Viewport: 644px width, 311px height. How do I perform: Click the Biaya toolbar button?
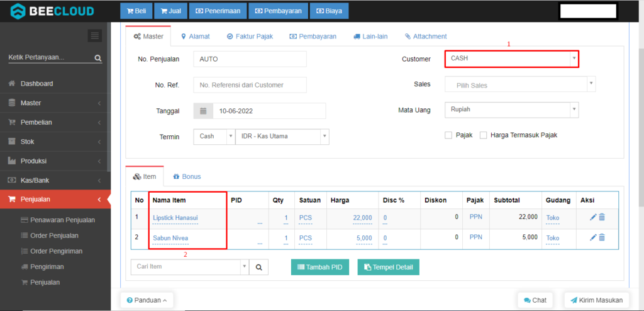329,11
